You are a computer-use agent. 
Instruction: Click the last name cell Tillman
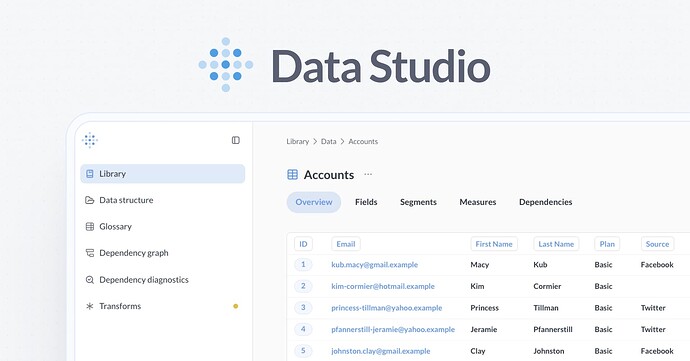pyautogui.click(x=546, y=308)
